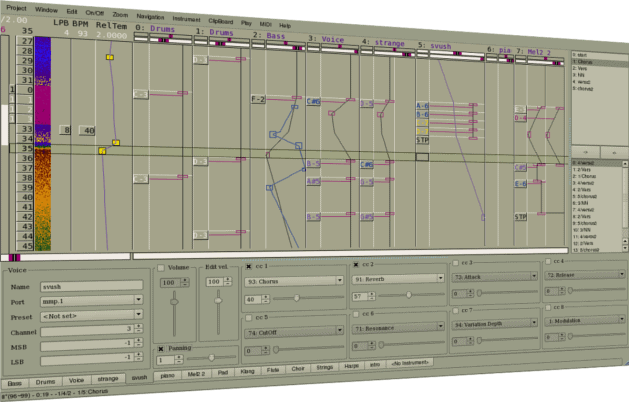The height and width of the screenshot is (410, 636).
Task: Open the 72: Release controller dropdown
Action: 584,275
